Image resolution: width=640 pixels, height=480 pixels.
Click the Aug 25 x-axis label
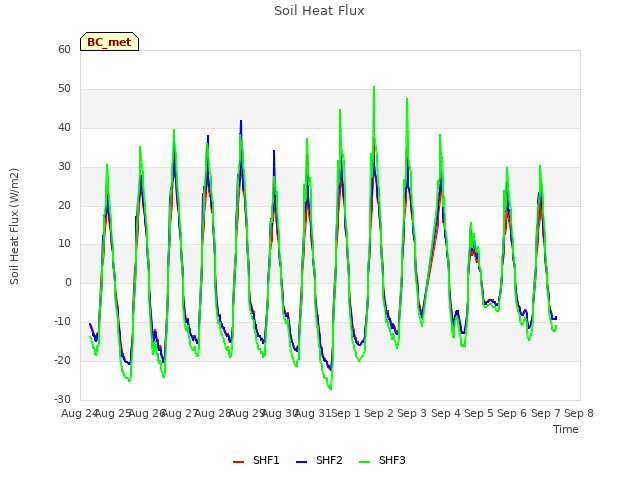[113, 413]
